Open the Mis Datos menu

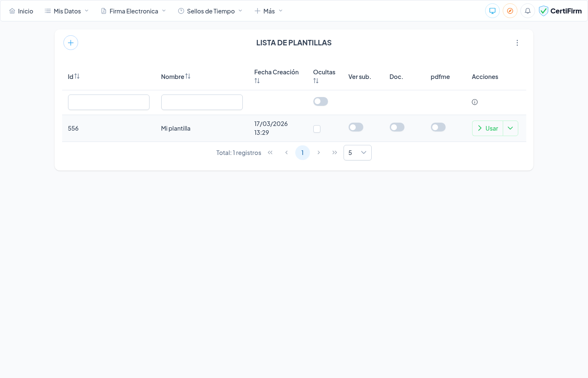(x=67, y=11)
